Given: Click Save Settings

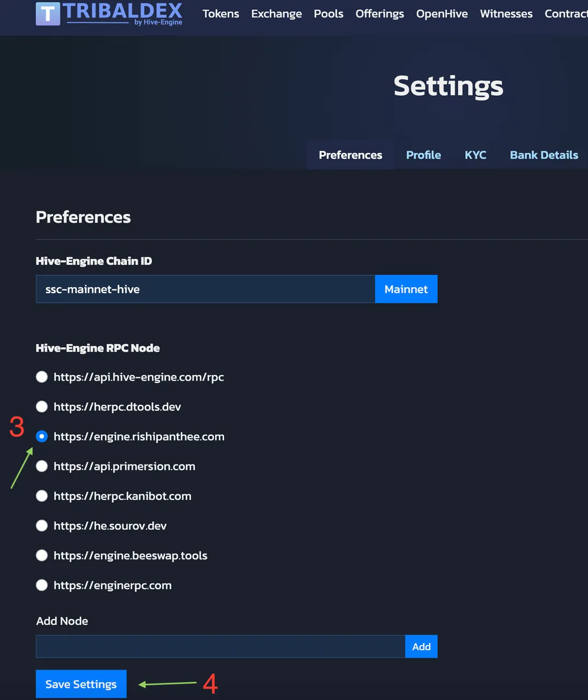Looking at the screenshot, I should (x=81, y=684).
